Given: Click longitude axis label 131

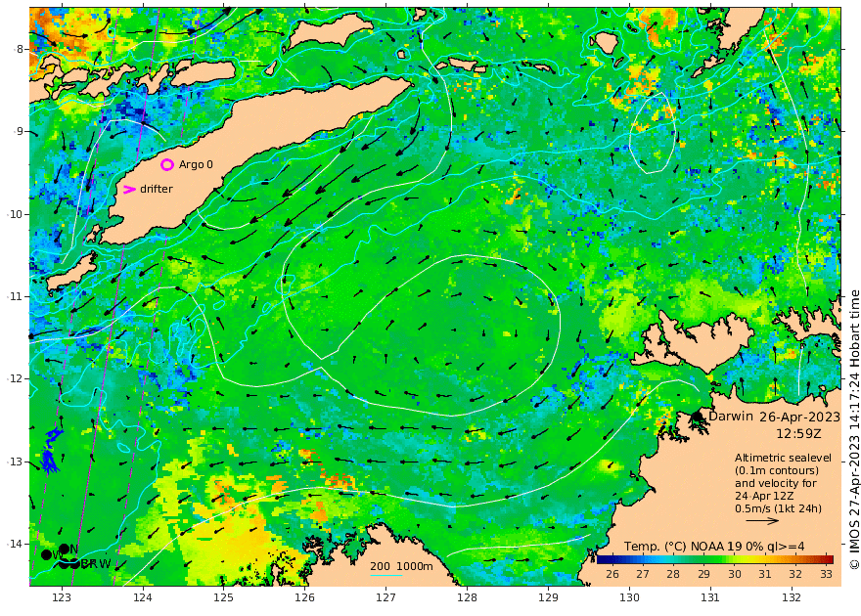Looking at the screenshot, I should (710, 597).
